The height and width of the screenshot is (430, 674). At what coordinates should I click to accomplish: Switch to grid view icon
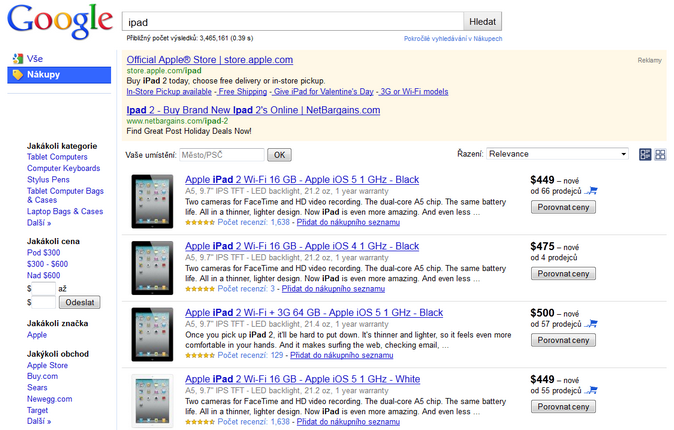[660, 154]
